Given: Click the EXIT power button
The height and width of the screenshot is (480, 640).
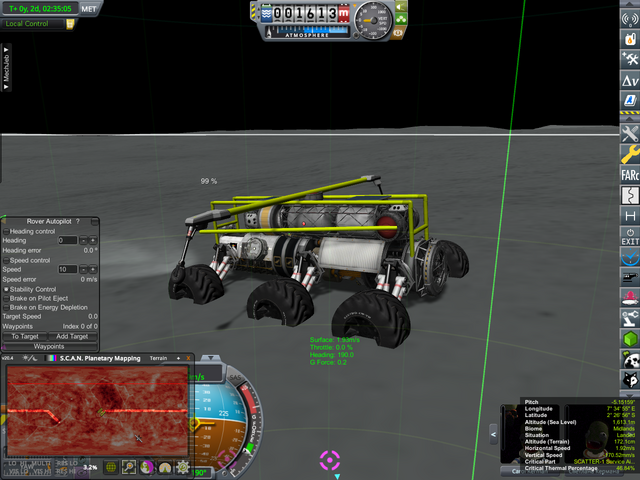Looking at the screenshot, I should click(x=630, y=236).
